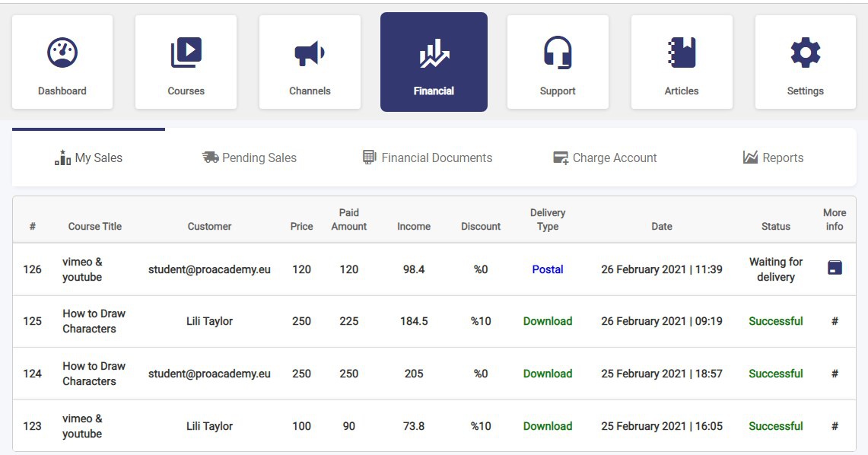This screenshot has width=868, height=455.
Task: Click customer Lili Taylor in order 125
Action: click(x=209, y=321)
